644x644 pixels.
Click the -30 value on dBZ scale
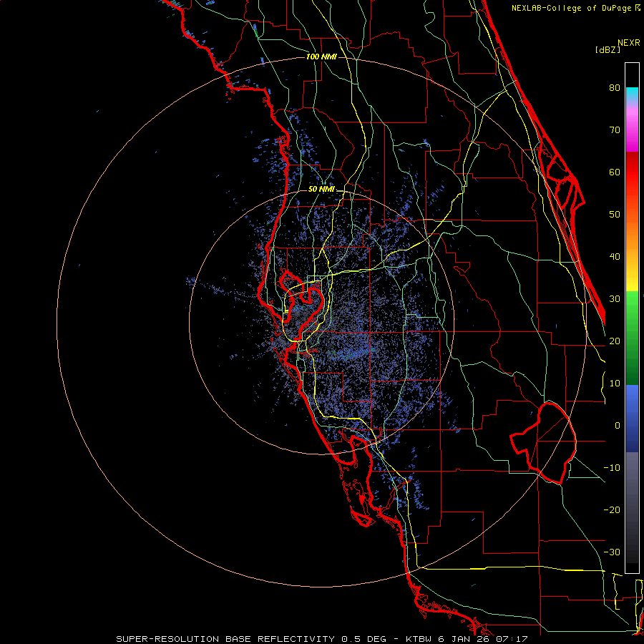pyautogui.click(x=612, y=552)
